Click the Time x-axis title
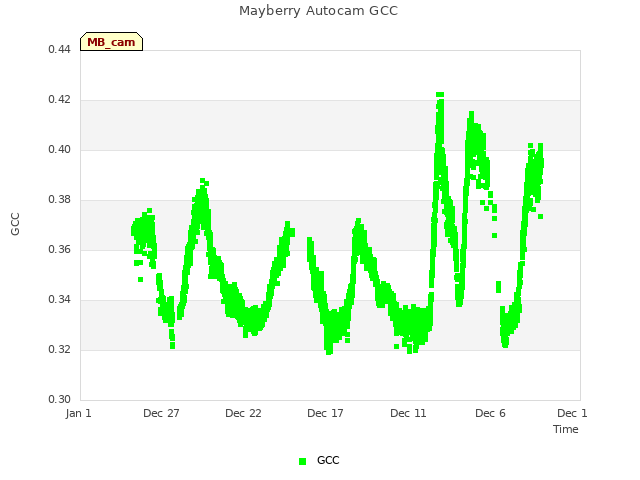 (x=566, y=429)
